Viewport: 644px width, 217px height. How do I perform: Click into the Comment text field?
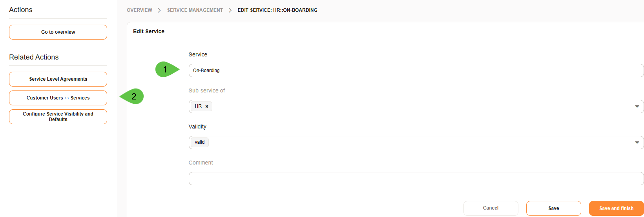[x=416, y=179]
